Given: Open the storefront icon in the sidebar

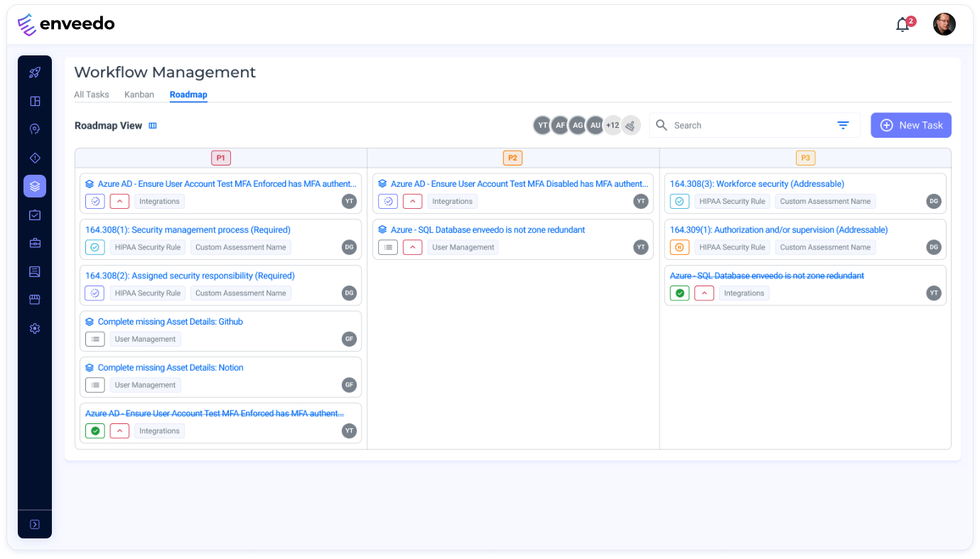Looking at the screenshot, I should click(x=34, y=299).
